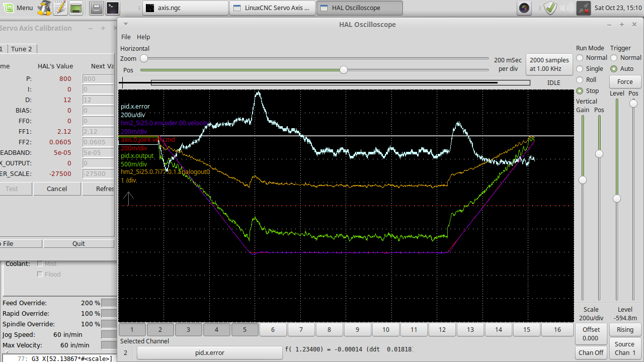The image size is (644, 362).
Task: Open HAL Oscilloscope window menu arrow
Action: 126,24
